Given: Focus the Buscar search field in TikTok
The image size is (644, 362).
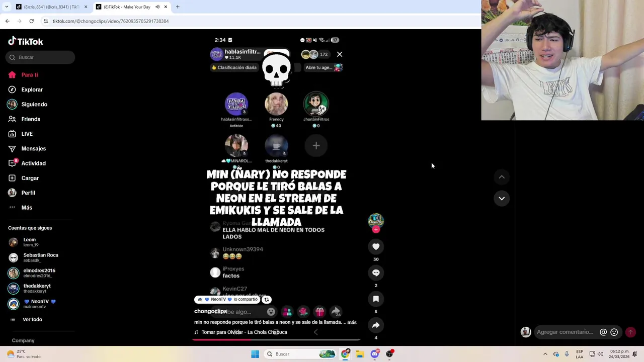Looking at the screenshot, I should point(41,57).
